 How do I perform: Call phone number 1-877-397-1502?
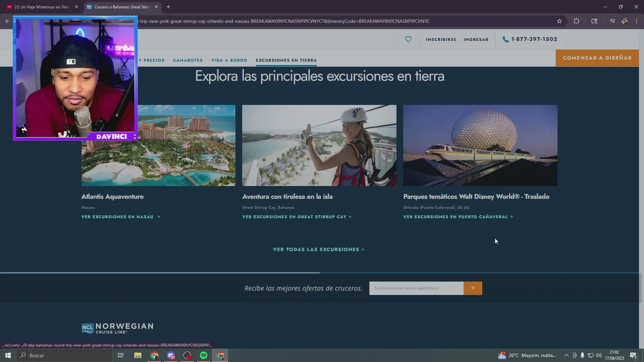[x=530, y=39]
